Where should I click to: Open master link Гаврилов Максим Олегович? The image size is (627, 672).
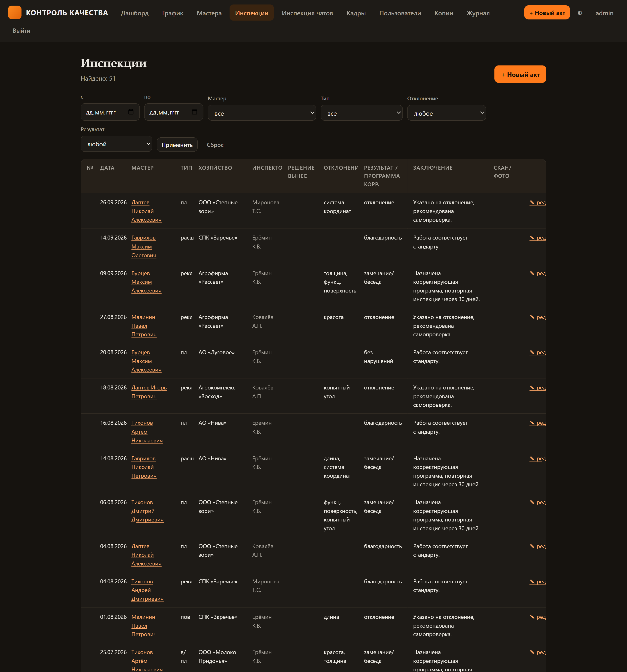pyautogui.click(x=144, y=246)
